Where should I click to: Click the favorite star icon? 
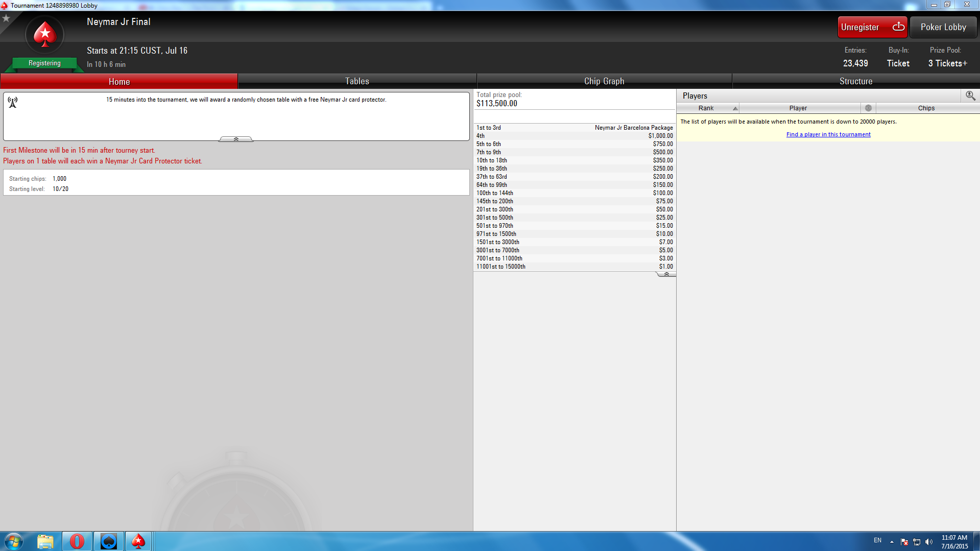coord(6,18)
